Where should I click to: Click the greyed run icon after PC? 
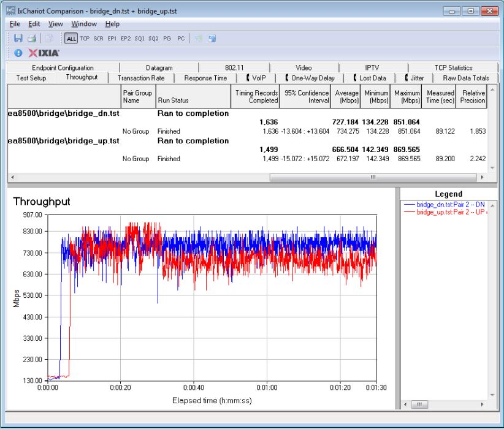pyautogui.click(x=198, y=39)
